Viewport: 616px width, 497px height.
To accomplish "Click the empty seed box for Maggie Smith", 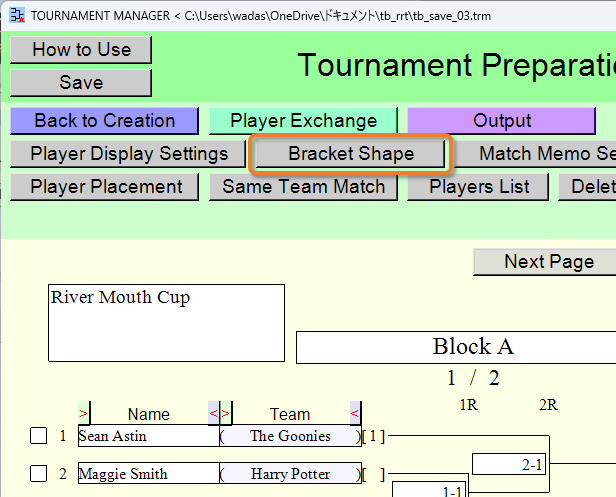I will click(x=373, y=474).
